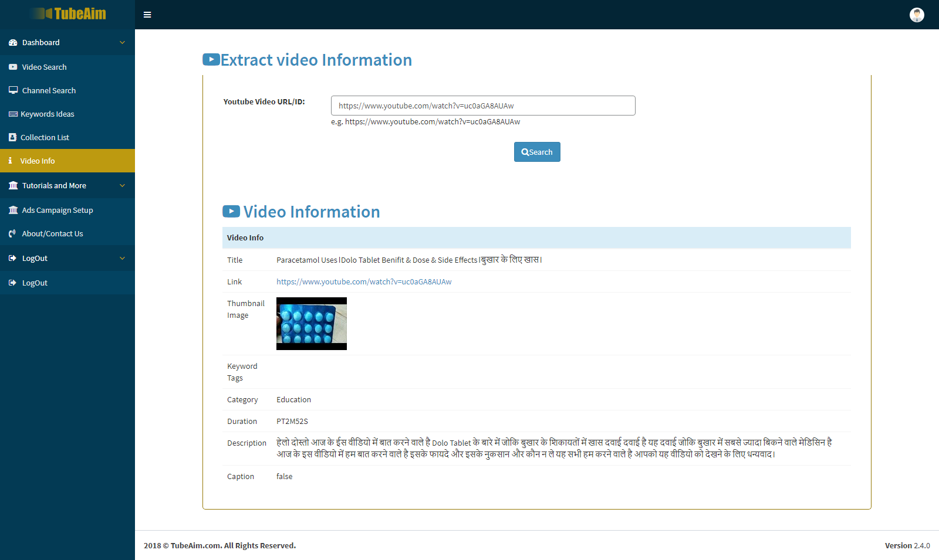Click the TubeAim logo
Viewport: 939px width, 560px height.
click(x=69, y=13)
